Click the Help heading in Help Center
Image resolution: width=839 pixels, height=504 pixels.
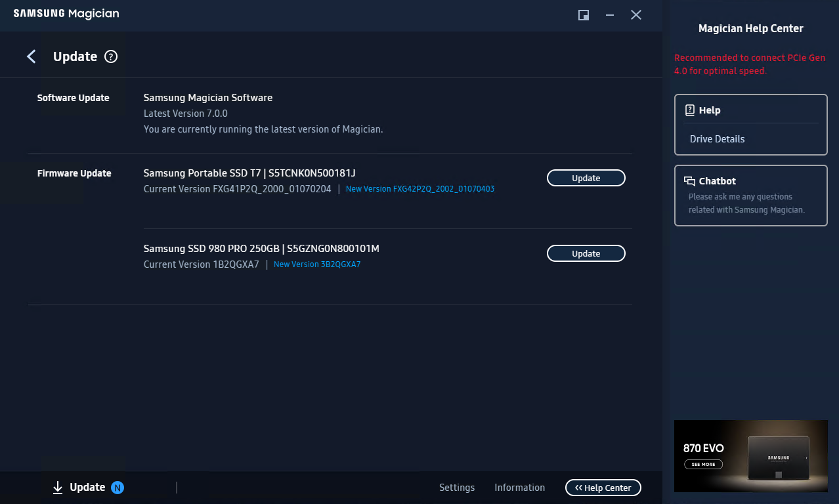[x=710, y=110]
